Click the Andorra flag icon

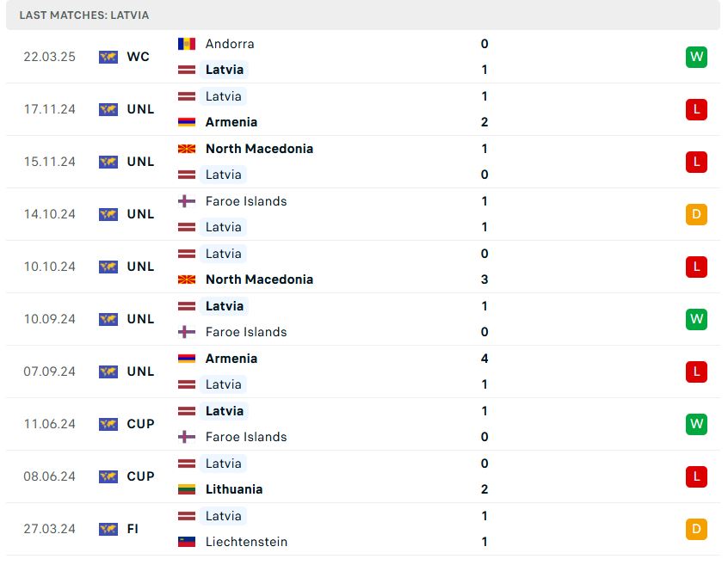coord(187,44)
